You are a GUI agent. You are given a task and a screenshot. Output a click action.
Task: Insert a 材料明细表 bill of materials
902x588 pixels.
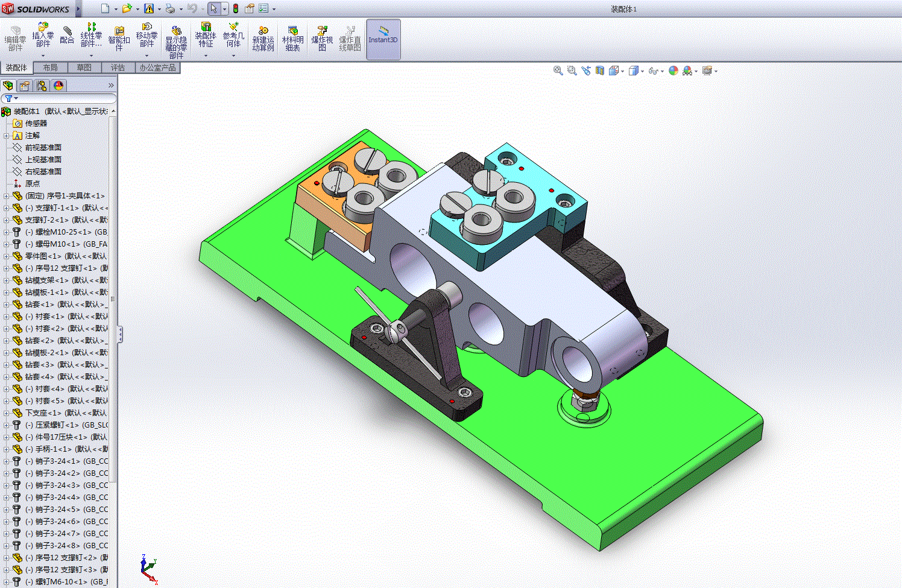(x=292, y=39)
